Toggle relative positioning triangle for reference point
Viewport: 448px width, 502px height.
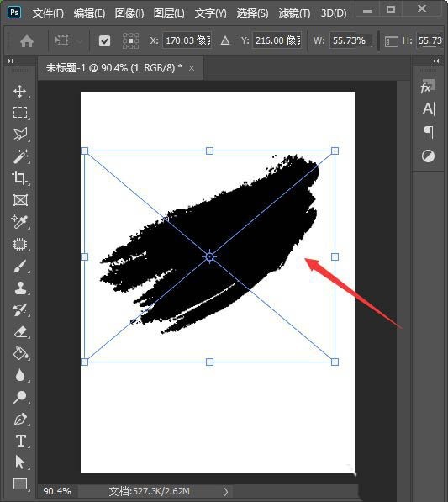pos(225,40)
